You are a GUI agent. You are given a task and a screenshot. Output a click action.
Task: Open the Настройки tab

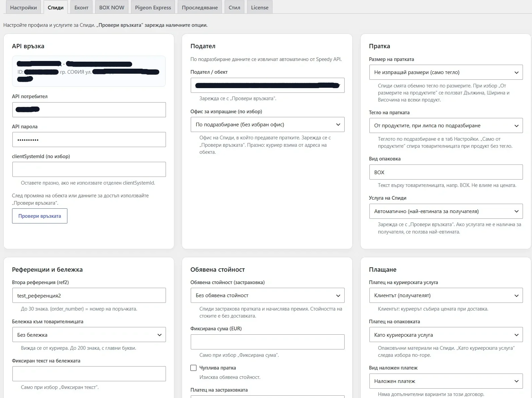tap(23, 7)
